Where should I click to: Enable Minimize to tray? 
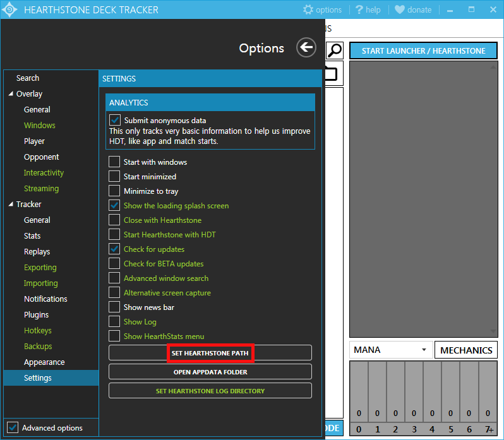(114, 191)
